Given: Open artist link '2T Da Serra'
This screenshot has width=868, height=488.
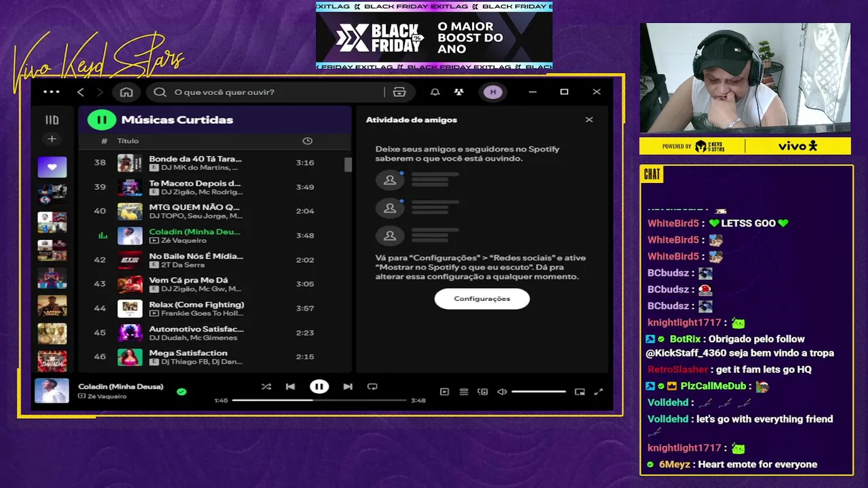Looking at the screenshot, I should (x=182, y=265).
